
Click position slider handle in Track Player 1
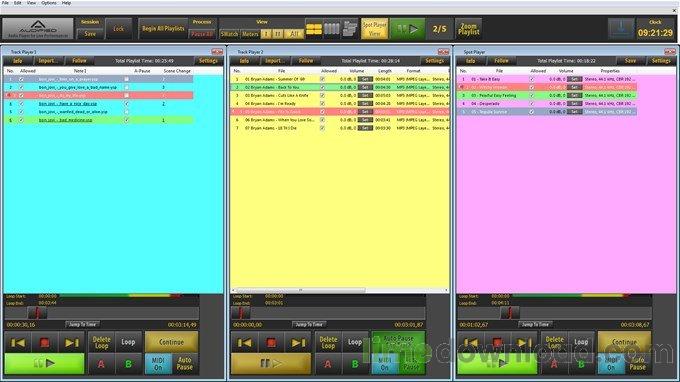[37, 312]
